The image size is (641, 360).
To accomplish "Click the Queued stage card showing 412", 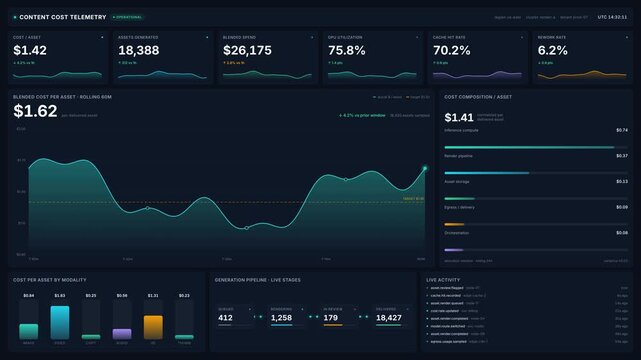I will pos(235,317).
